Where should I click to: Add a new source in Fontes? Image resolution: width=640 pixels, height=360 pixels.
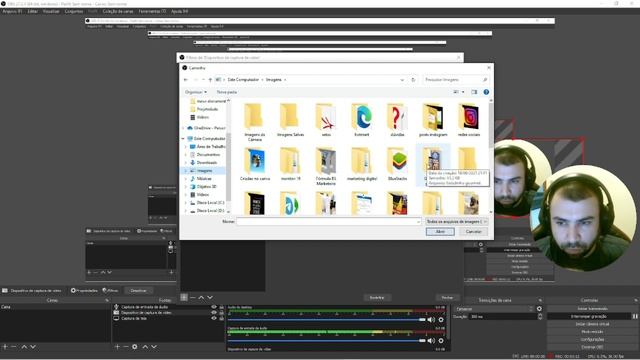point(117,347)
